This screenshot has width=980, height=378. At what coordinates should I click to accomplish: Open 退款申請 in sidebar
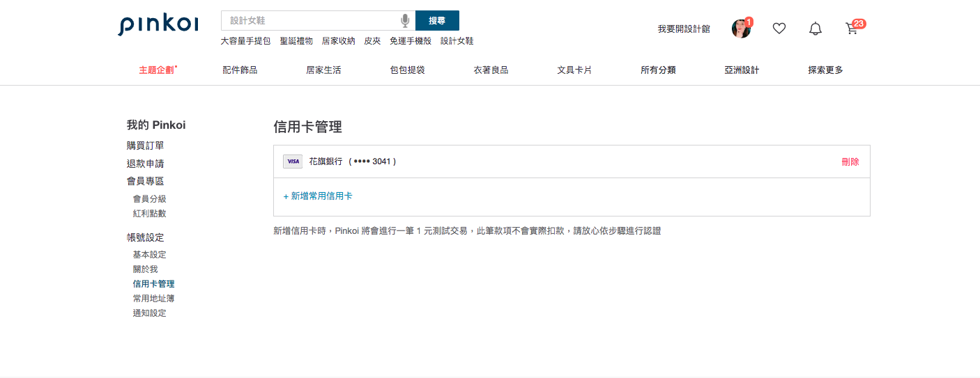[x=145, y=164]
